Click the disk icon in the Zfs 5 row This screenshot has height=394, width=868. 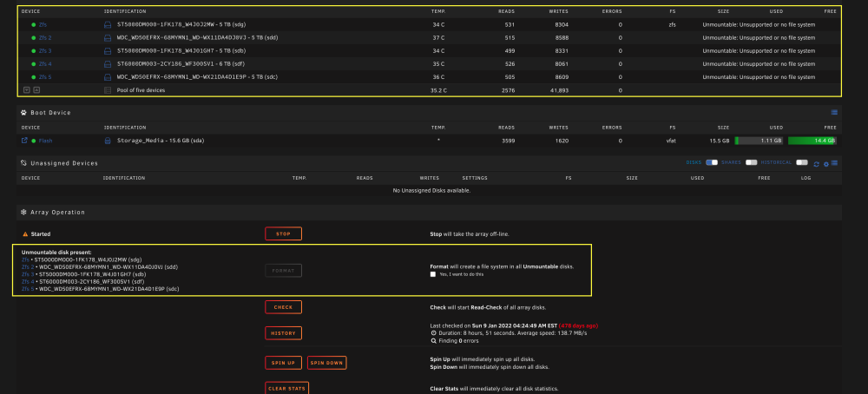pos(108,77)
